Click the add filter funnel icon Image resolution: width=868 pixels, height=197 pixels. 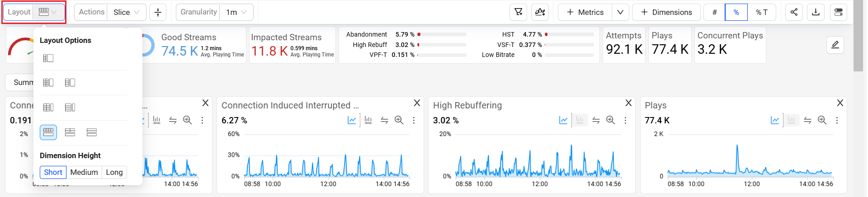519,12
